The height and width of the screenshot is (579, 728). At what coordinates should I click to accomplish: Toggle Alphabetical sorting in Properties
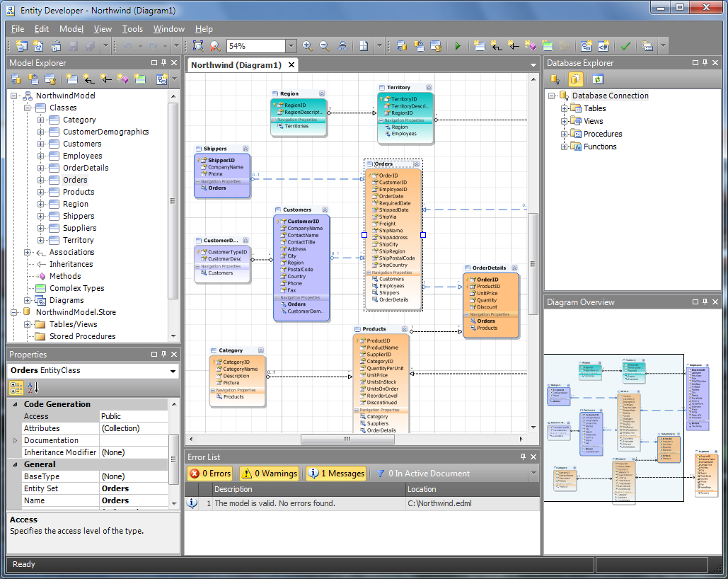point(33,388)
